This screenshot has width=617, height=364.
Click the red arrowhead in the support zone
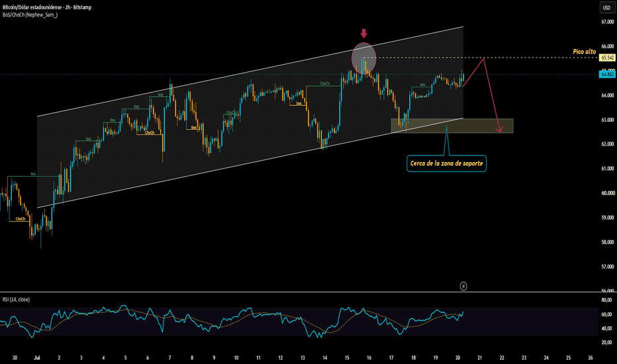[x=499, y=129]
